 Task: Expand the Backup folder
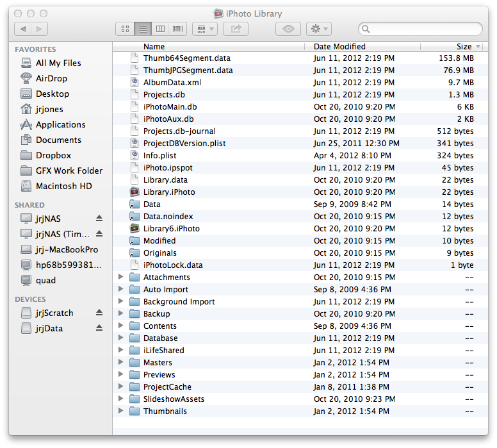coord(121,313)
